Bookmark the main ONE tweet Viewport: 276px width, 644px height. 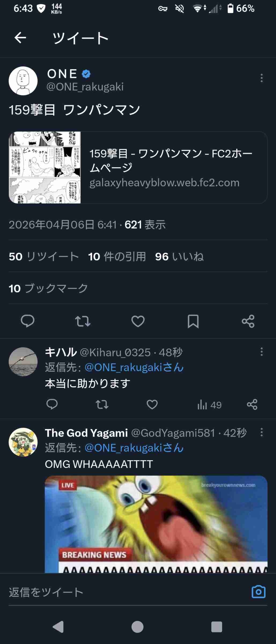pos(193,321)
